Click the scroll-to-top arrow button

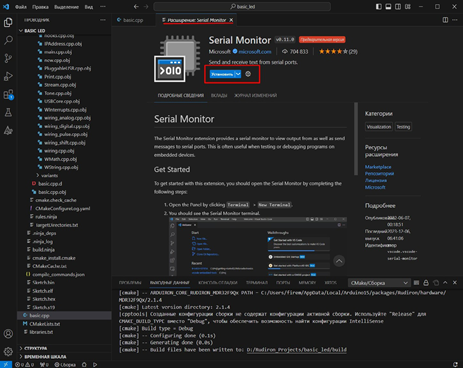[339, 261]
